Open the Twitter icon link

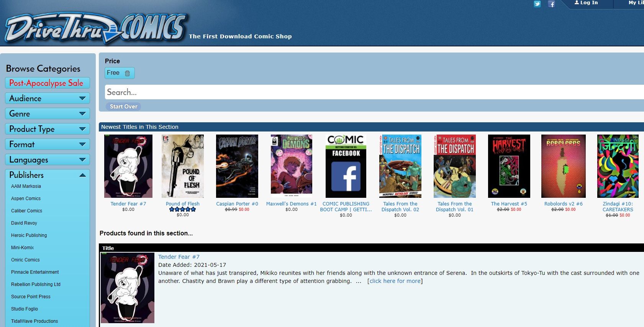coord(537,4)
